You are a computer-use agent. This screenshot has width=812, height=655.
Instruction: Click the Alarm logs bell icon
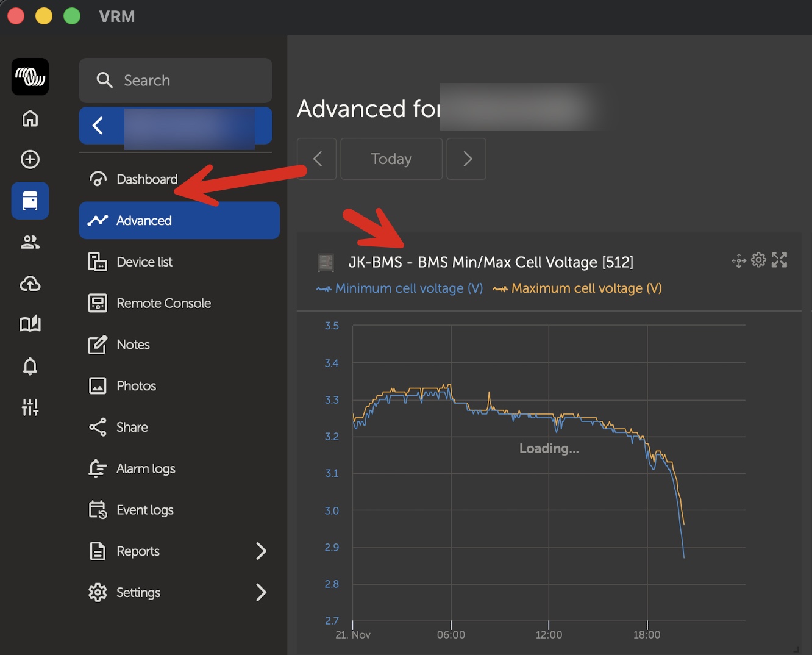pyautogui.click(x=98, y=468)
